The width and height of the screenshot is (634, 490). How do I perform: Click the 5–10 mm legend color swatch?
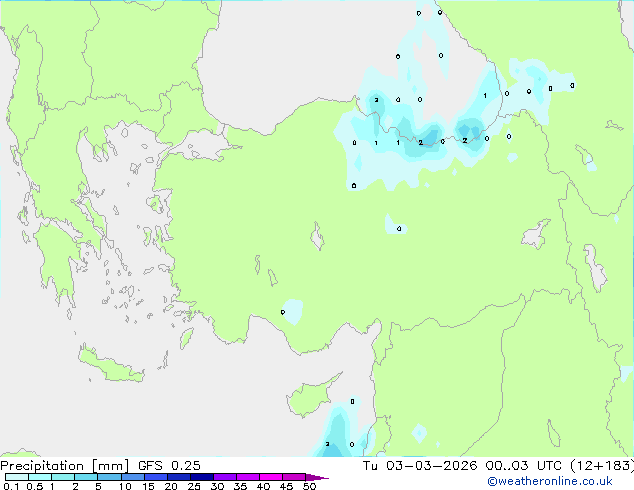(x=109, y=477)
